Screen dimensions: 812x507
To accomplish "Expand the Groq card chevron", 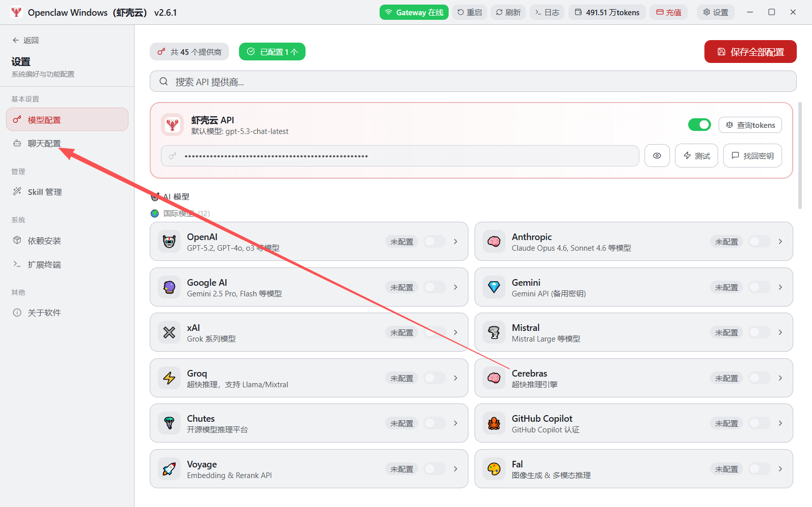I will [x=456, y=378].
